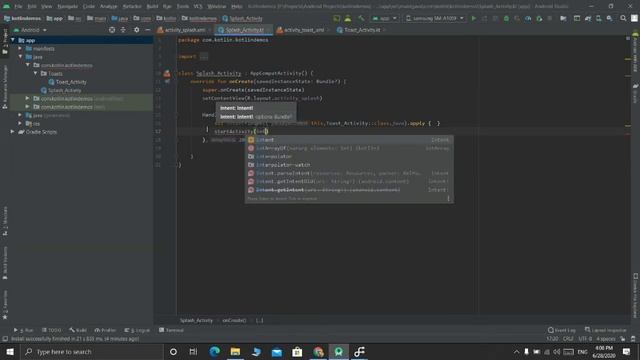Collapse the Toasts package
This screenshot has width=640, height=360.
[36, 73]
